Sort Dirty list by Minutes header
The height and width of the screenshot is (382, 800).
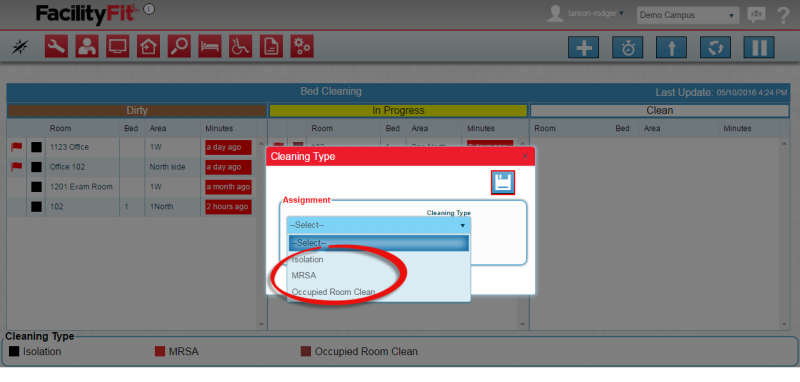coord(219,129)
